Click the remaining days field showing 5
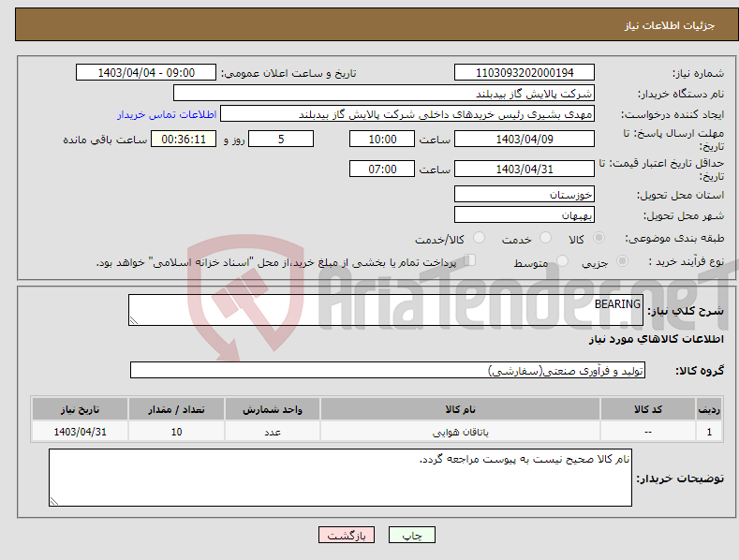Screen dimensions: 739x560 click(x=281, y=139)
